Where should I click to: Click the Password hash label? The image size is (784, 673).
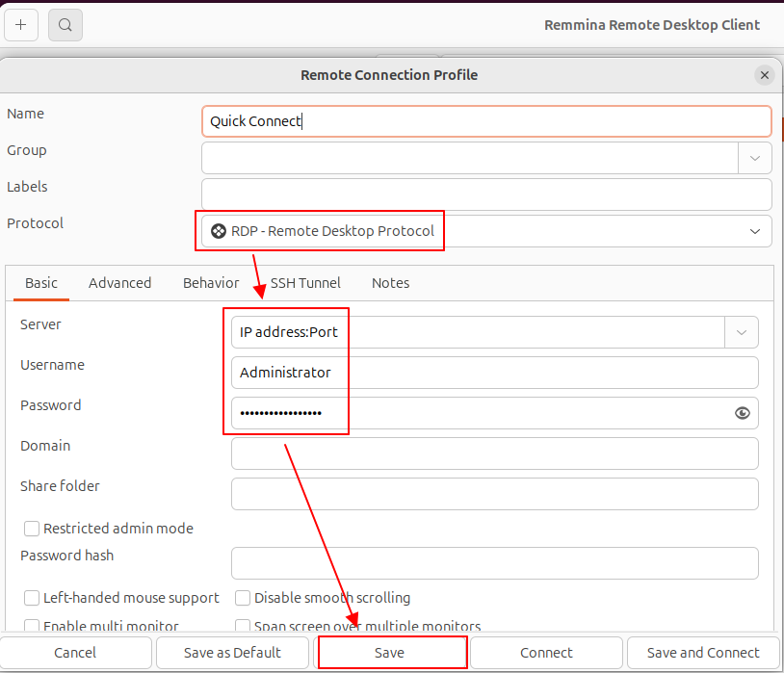[67, 556]
